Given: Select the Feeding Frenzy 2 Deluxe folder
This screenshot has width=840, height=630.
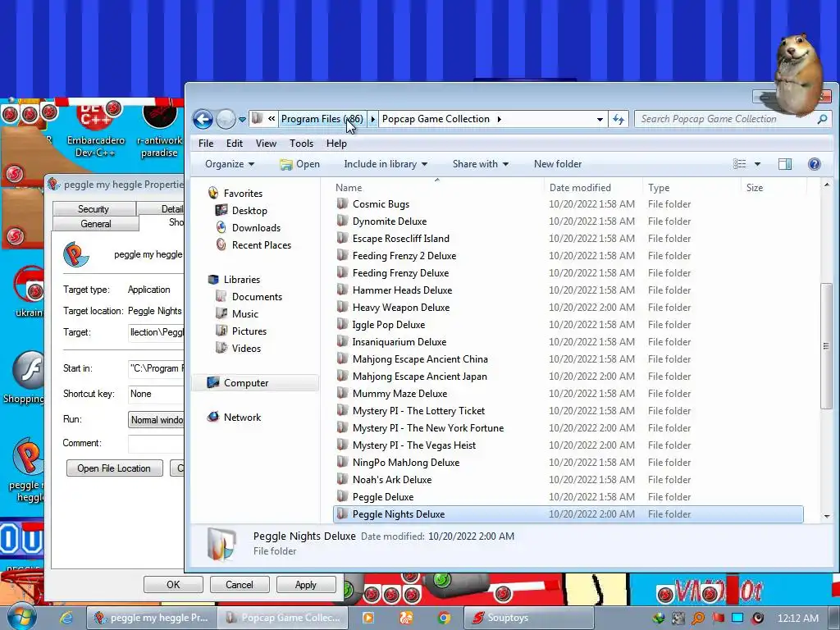Looking at the screenshot, I should 404,256.
